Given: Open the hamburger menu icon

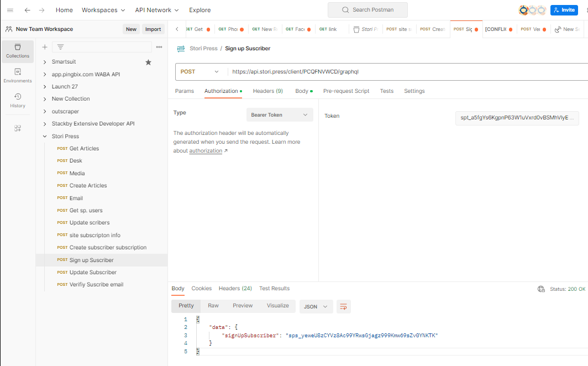Looking at the screenshot, I should [11, 10].
